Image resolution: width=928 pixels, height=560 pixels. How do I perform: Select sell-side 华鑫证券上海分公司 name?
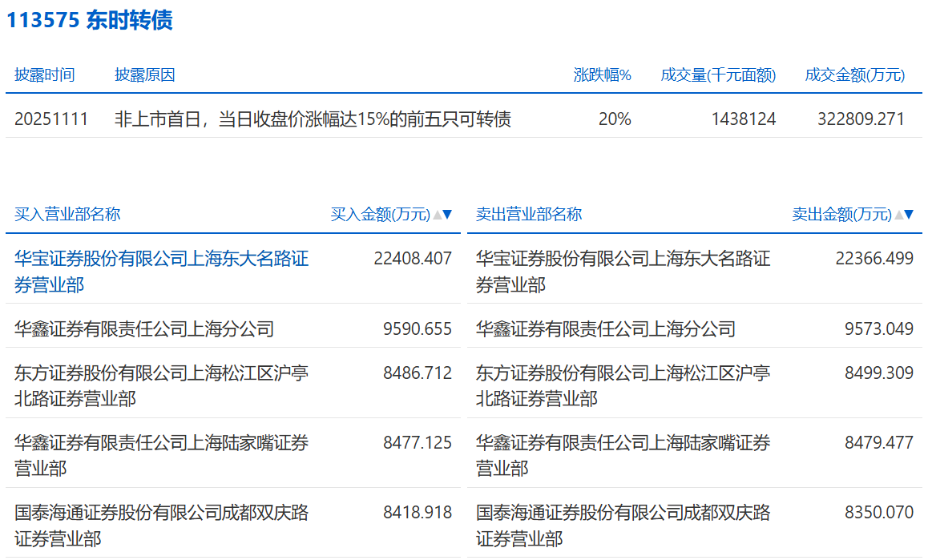pyautogui.click(x=606, y=328)
